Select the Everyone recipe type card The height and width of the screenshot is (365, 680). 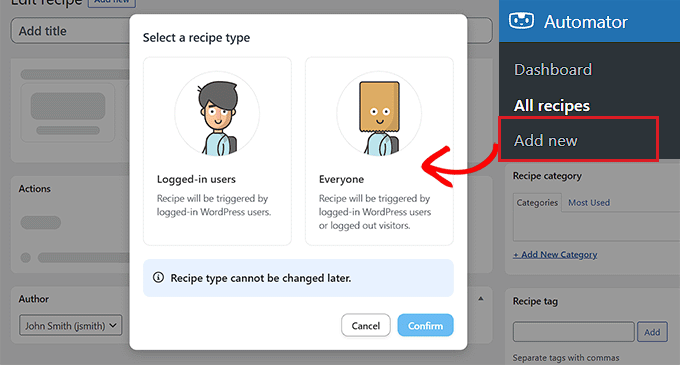tap(379, 151)
